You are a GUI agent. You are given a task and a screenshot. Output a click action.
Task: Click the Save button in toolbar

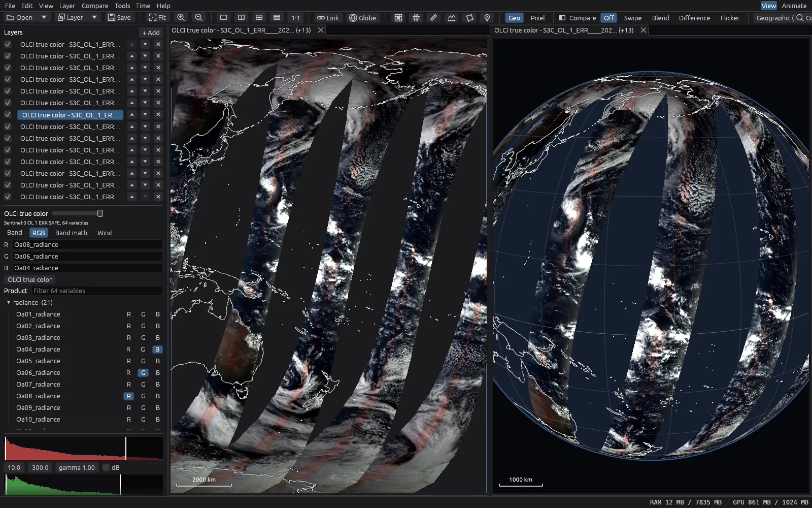coord(119,18)
